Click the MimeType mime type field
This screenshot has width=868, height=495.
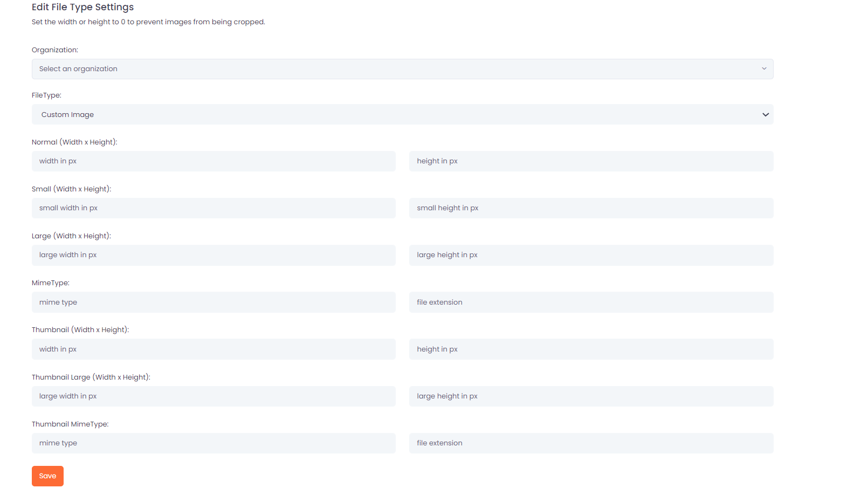click(213, 302)
